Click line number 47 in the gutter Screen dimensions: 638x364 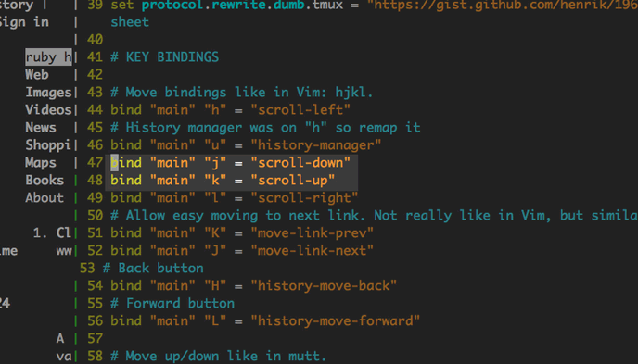pyautogui.click(x=95, y=163)
